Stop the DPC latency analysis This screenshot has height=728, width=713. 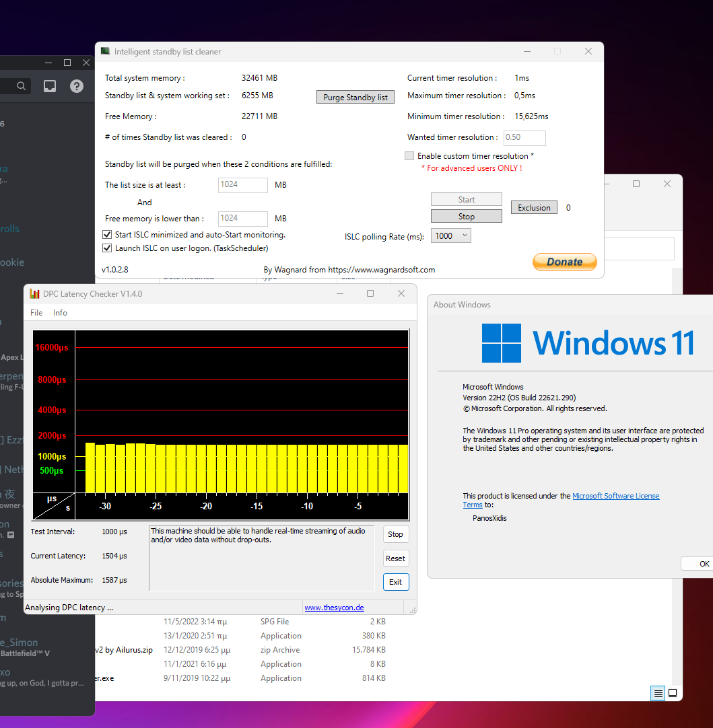[x=396, y=534]
